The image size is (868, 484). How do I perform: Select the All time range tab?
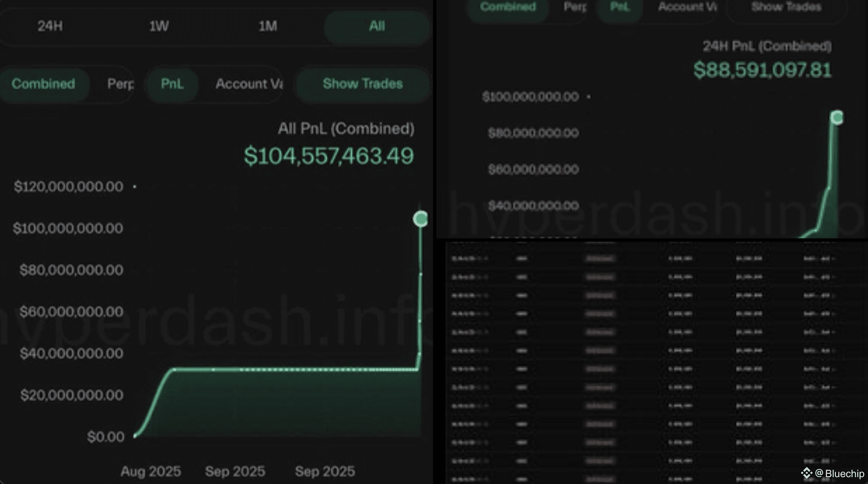tap(377, 26)
